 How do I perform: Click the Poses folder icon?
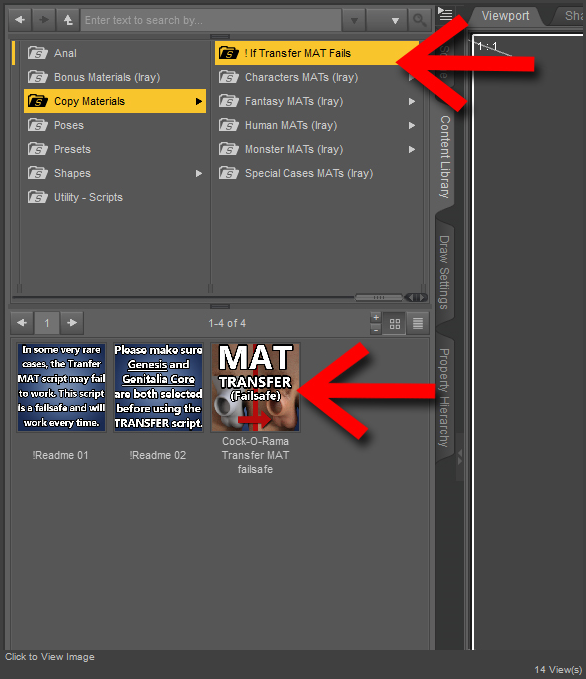click(38, 125)
